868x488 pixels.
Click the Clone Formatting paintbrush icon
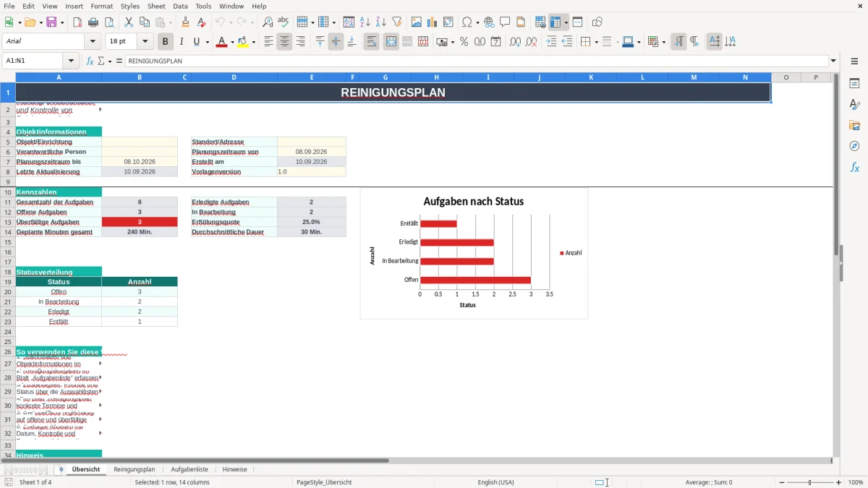186,22
